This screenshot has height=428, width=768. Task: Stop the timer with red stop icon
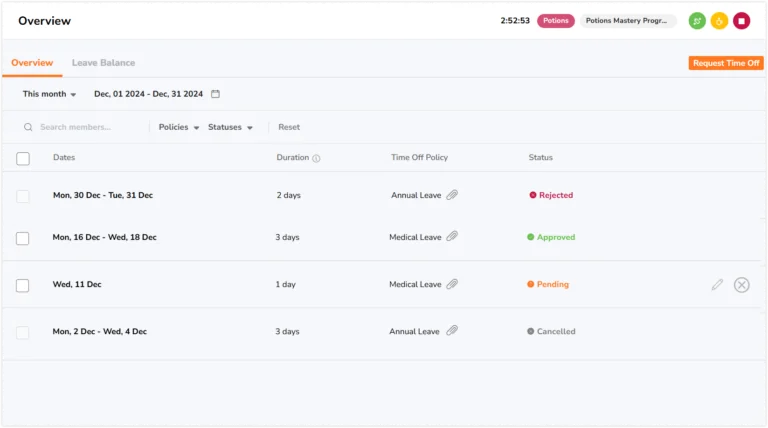pyautogui.click(x=741, y=21)
